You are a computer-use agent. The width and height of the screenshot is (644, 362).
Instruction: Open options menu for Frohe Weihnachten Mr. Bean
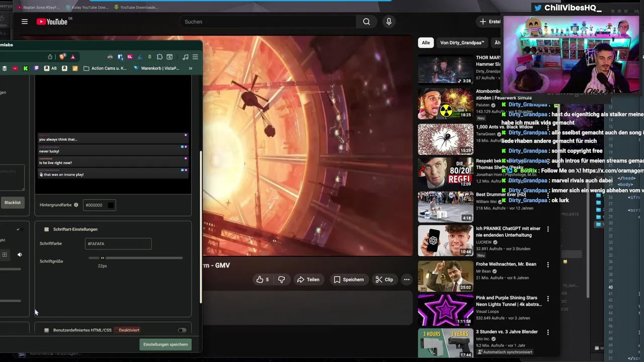(548, 264)
